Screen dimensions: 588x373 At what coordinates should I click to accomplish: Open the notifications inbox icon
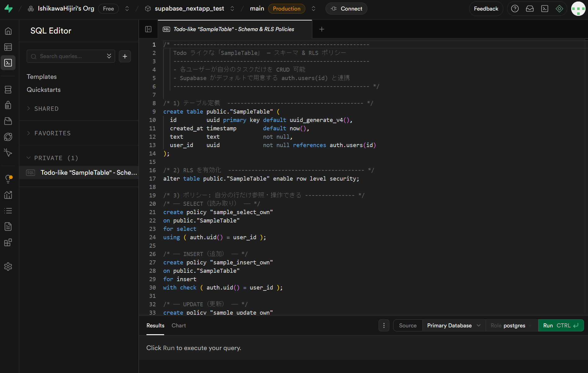(x=530, y=9)
